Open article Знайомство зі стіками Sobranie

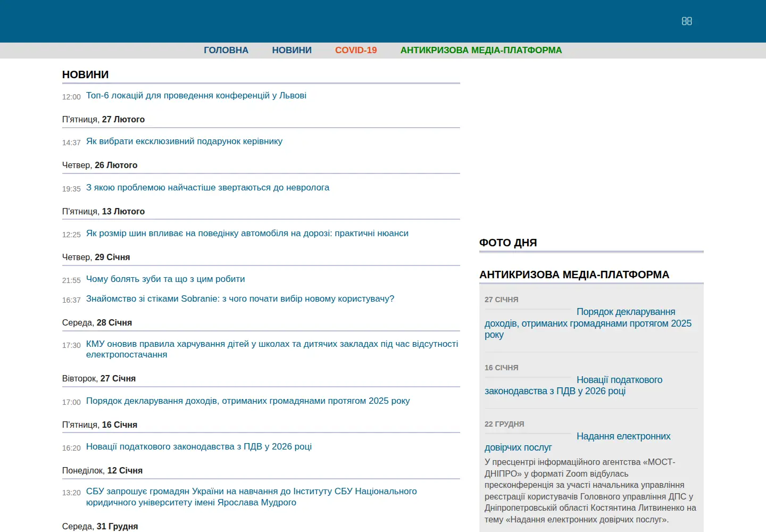(240, 299)
